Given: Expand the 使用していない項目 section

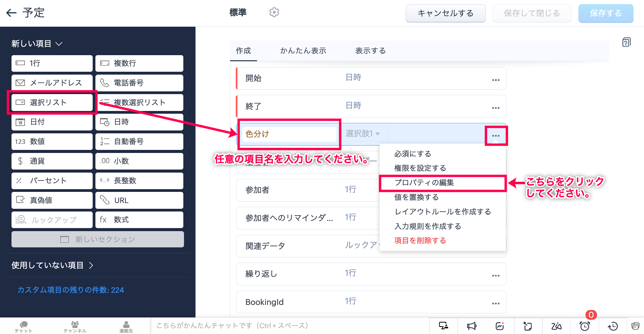Looking at the screenshot, I should 91,265.
